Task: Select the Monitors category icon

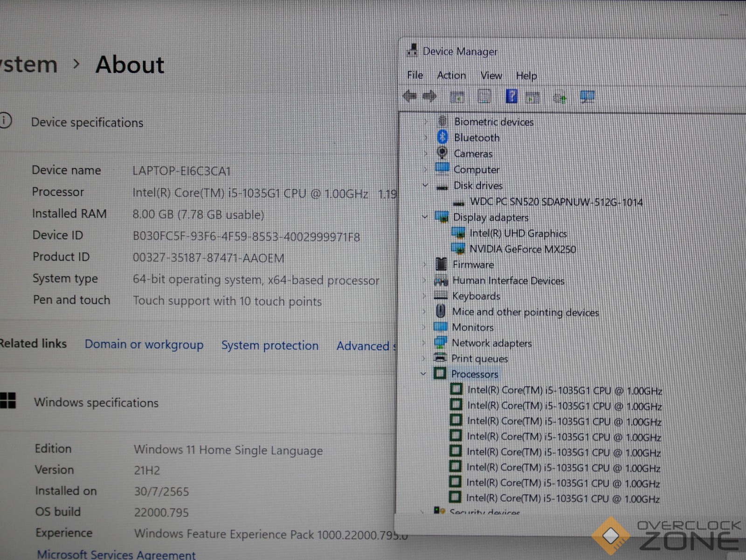Action: [x=440, y=326]
